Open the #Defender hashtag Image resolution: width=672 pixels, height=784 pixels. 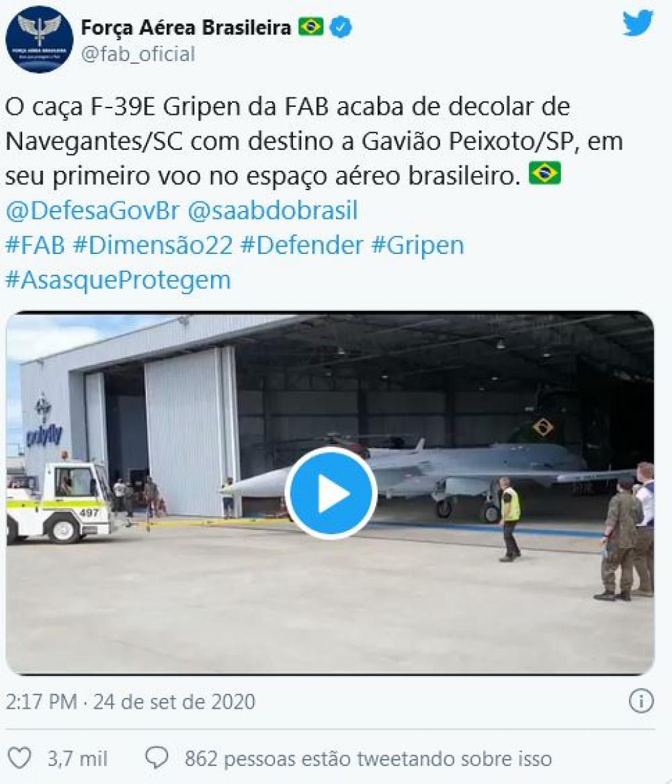(x=302, y=245)
